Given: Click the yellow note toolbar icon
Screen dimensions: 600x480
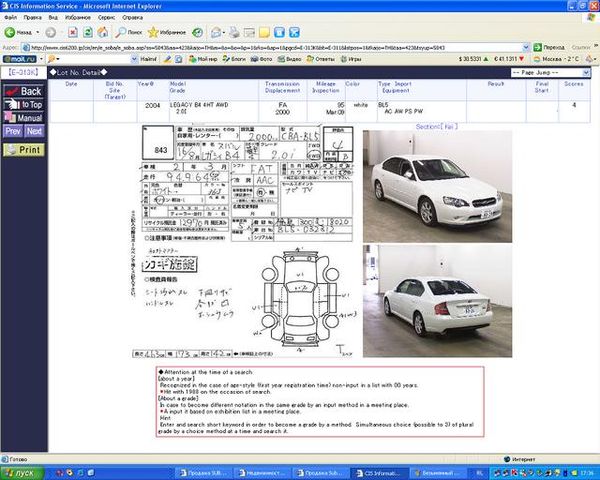Looking at the screenshot, I should coord(264,33).
